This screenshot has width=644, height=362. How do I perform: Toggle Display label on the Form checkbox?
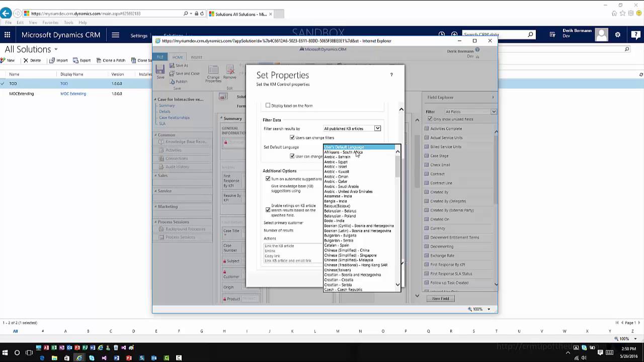(268, 106)
